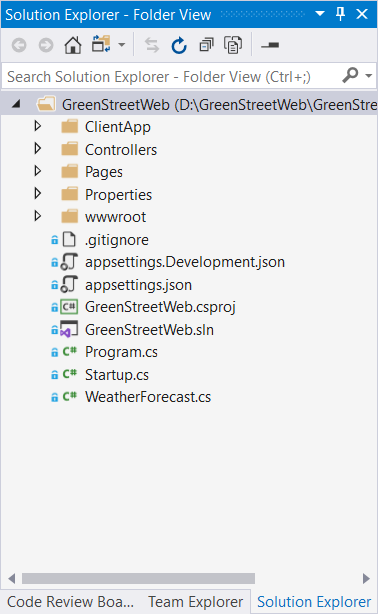The height and width of the screenshot is (614, 378).
Task: Click the ClientApp folder icon
Action: [x=70, y=126]
